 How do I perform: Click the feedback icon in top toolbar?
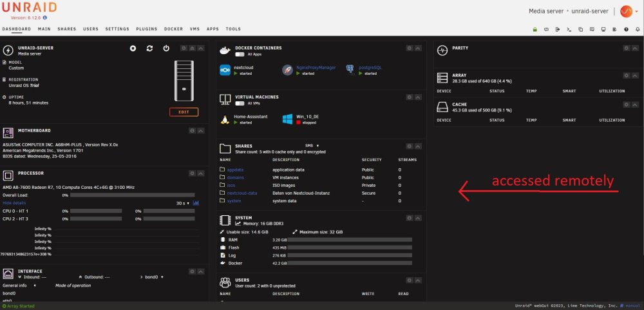click(x=592, y=29)
